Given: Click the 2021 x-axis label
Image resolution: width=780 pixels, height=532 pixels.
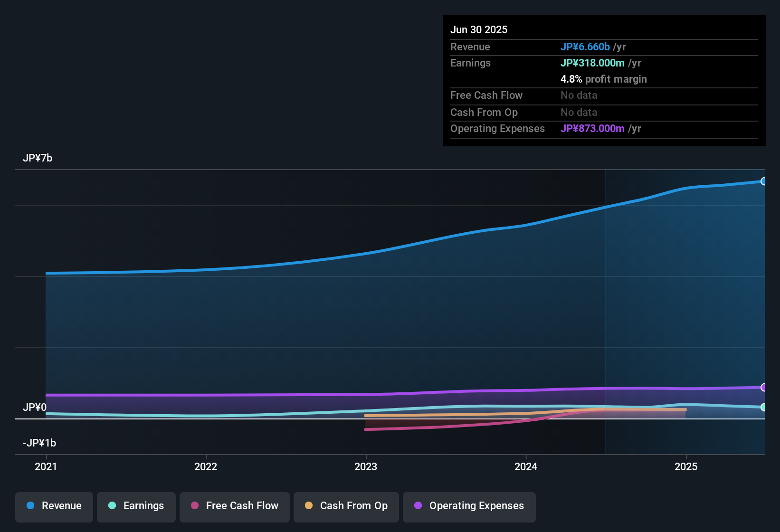Looking at the screenshot, I should tap(46, 466).
